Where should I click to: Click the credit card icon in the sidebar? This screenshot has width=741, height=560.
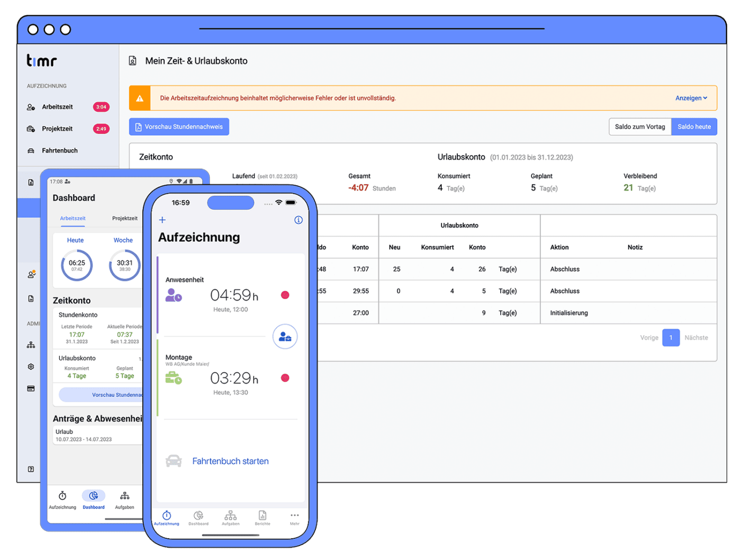point(31,389)
